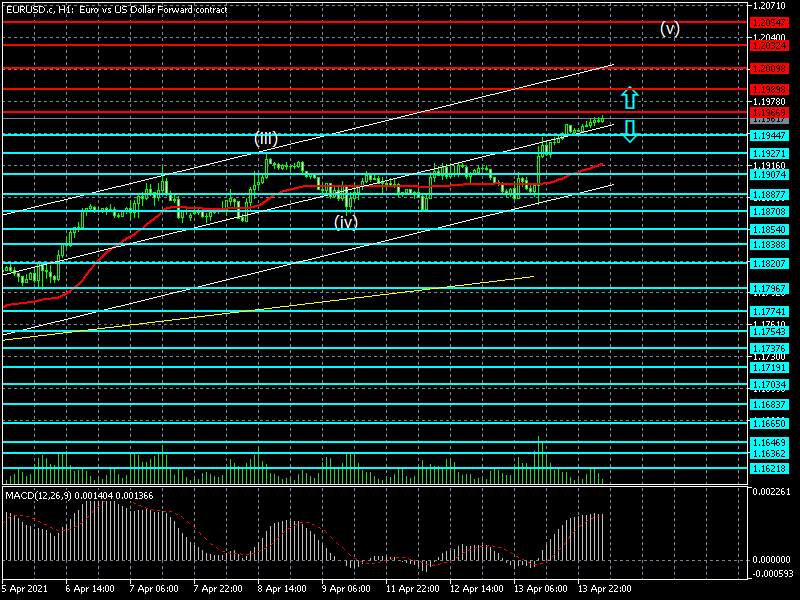
Task: Click the cyan 1.19271 price label
Action: coord(769,153)
